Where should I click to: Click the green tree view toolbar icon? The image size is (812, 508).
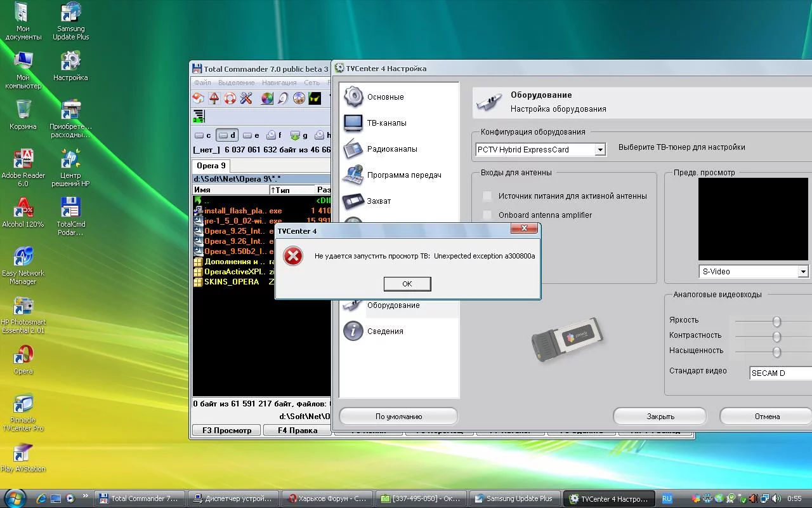199,116
